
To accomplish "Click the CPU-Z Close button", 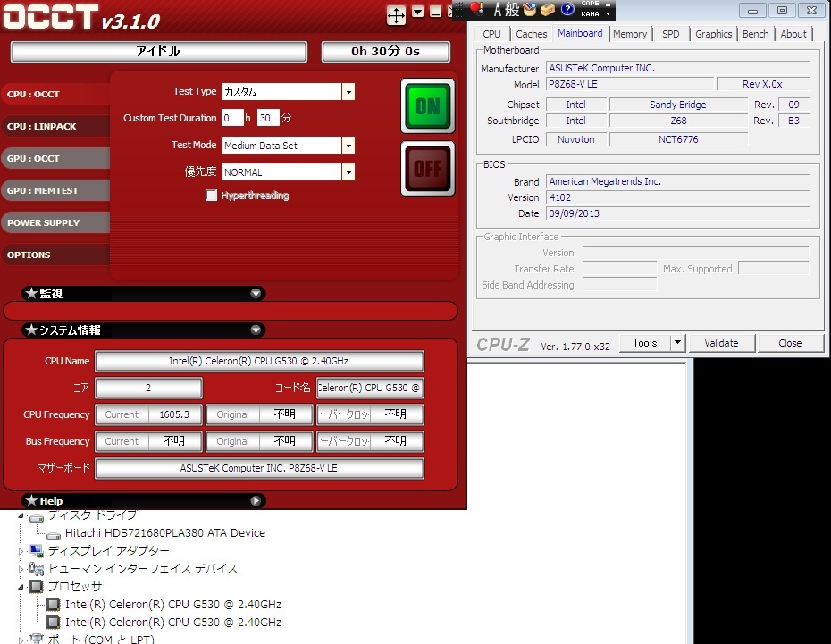I will pos(790,343).
